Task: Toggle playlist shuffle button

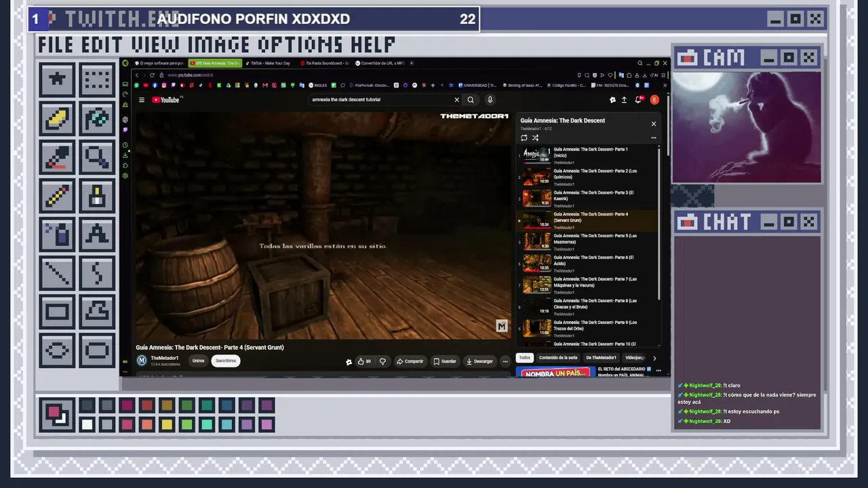Action: [x=535, y=138]
